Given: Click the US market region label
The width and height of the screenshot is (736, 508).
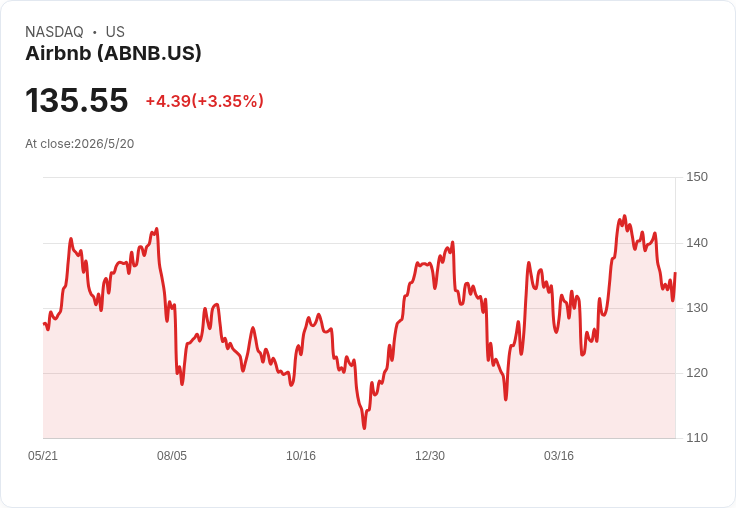Looking at the screenshot, I should pyautogui.click(x=115, y=32).
